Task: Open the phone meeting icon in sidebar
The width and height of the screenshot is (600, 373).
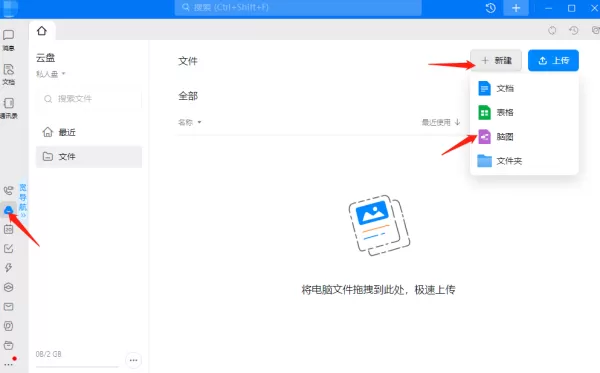Action: coord(8,191)
